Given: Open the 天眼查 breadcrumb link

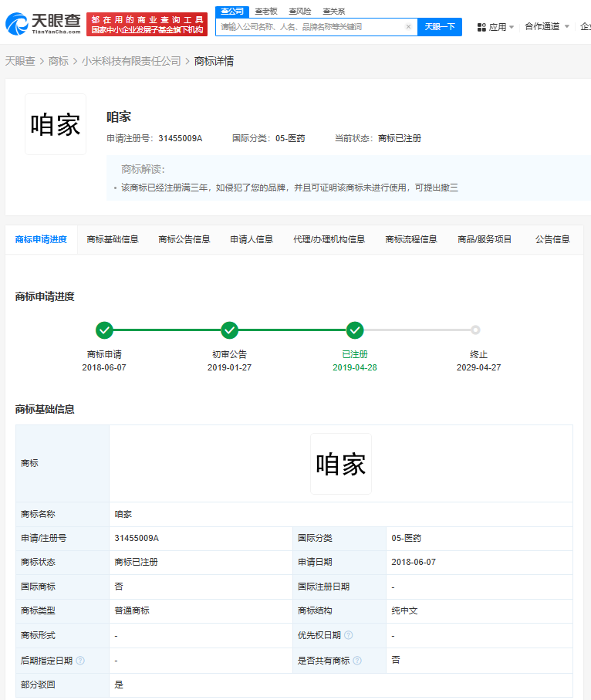Looking at the screenshot, I should coord(20,61).
